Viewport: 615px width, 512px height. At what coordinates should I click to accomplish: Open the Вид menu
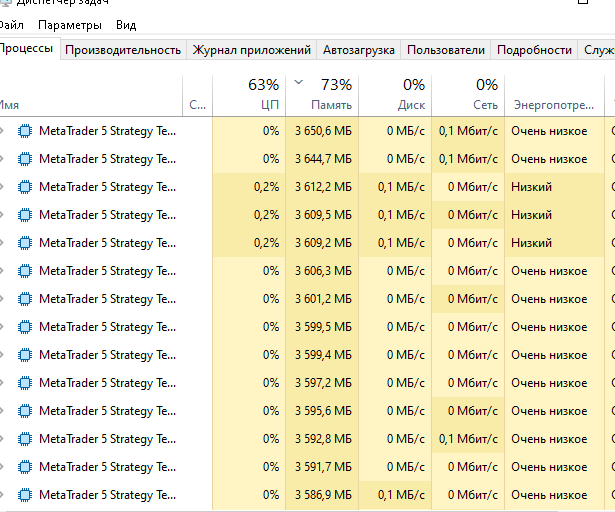(x=126, y=25)
